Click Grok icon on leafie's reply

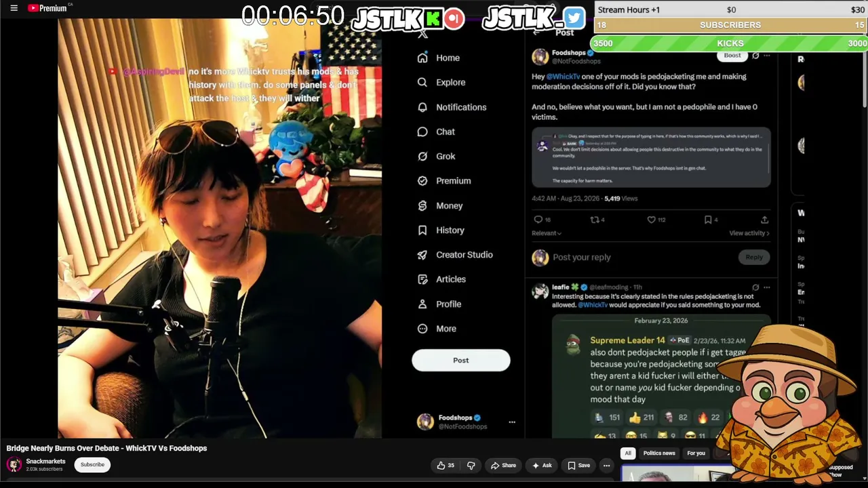pyautogui.click(x=755, y=287)
